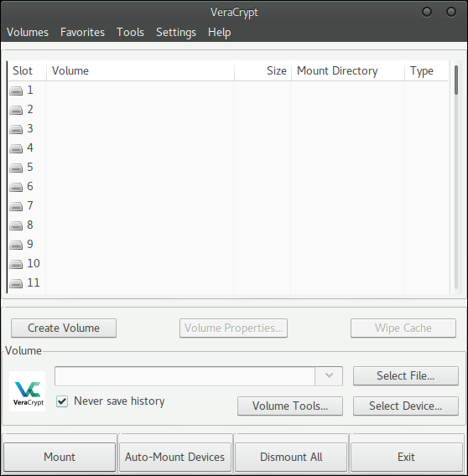Select the drive icon for slot 6

[16, 188]
